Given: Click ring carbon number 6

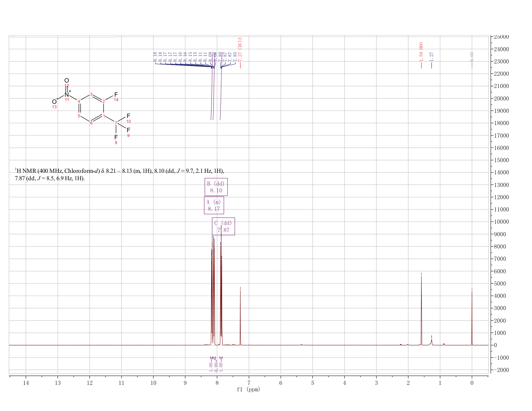Looking at the screenshot, I should click(x=91, y=123).
